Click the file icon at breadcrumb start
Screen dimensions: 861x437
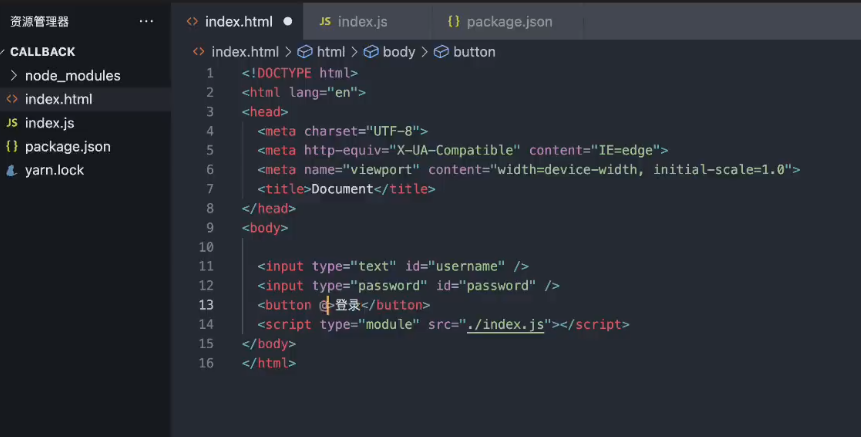(x=198, y=52)
